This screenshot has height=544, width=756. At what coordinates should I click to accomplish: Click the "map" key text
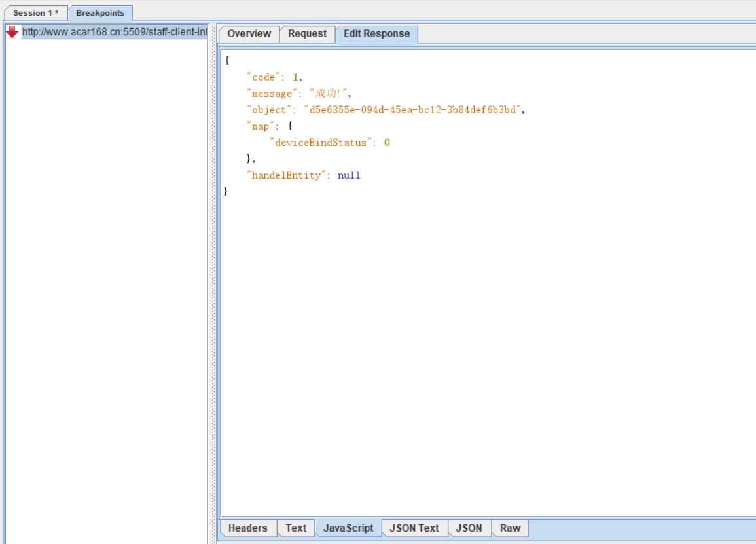[x=261, y=126]
